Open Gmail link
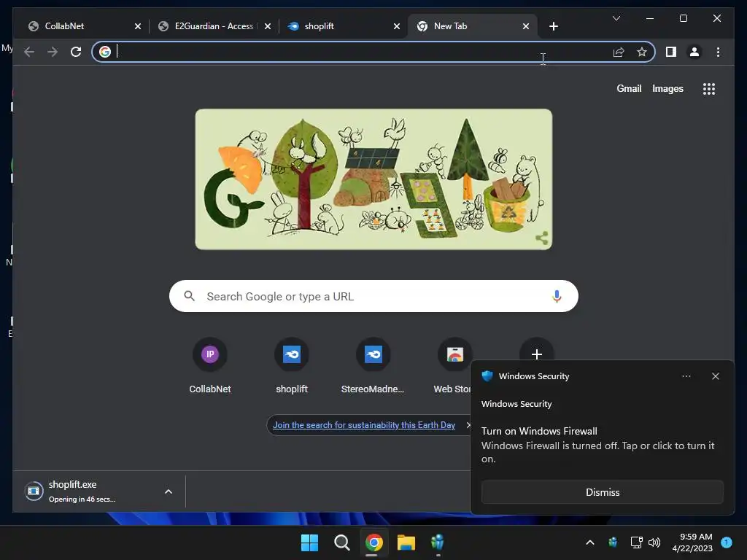This screenshot has height=560, width=747. coord(629,88)
